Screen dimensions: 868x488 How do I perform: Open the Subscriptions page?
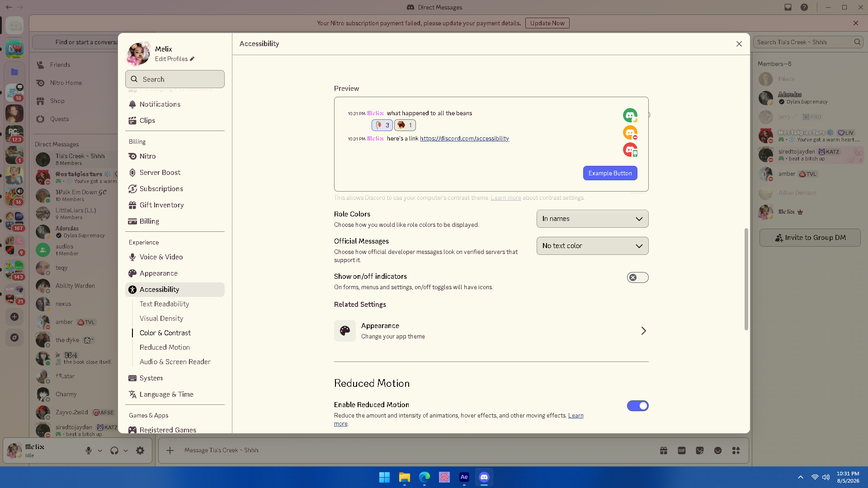click(x=175, y=189)
